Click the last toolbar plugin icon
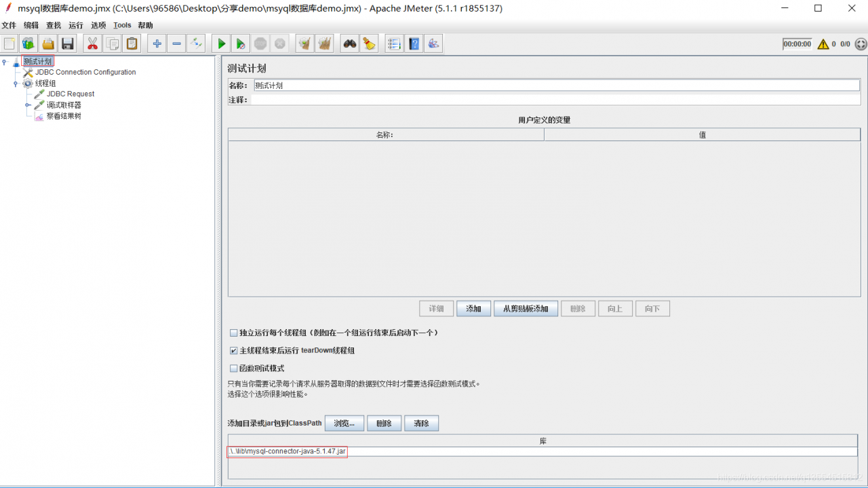Screen dimensions: 868x488 click(433, 44)
